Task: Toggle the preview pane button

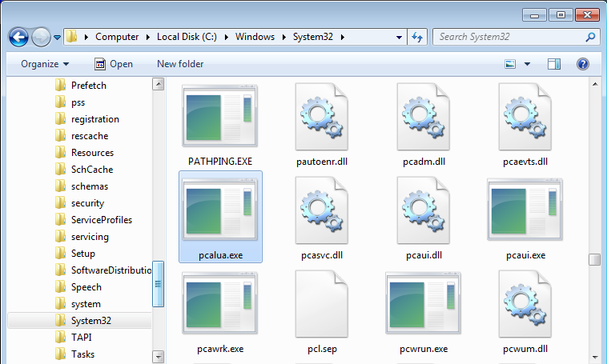Action: [x=554, y=64]
